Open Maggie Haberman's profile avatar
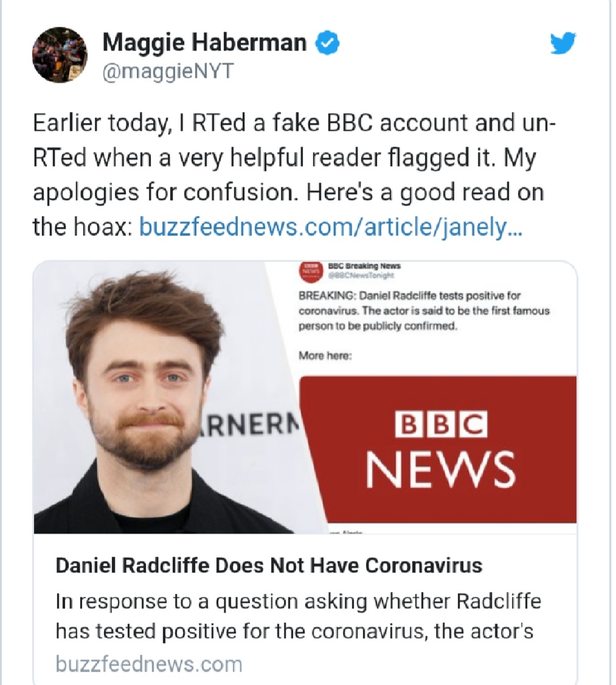 point(60,55)
